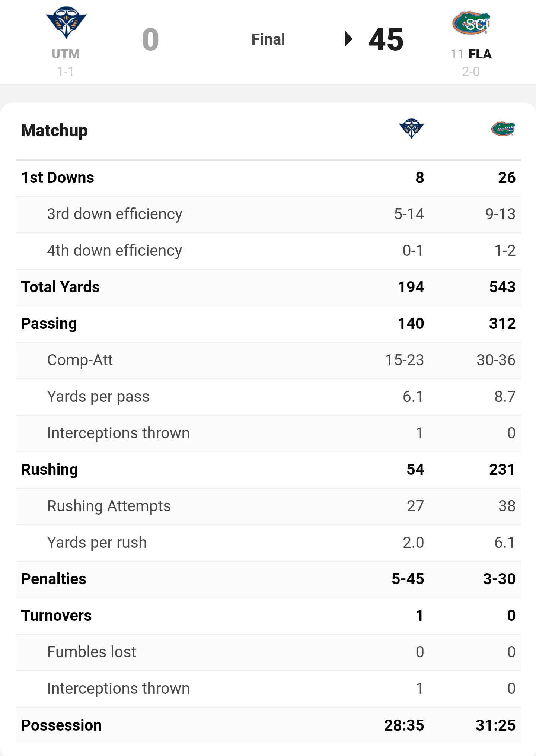Image resolution: width=536 pixels, height=756 pixels.
Task: Open the FLA team name link
Action: 480,54
